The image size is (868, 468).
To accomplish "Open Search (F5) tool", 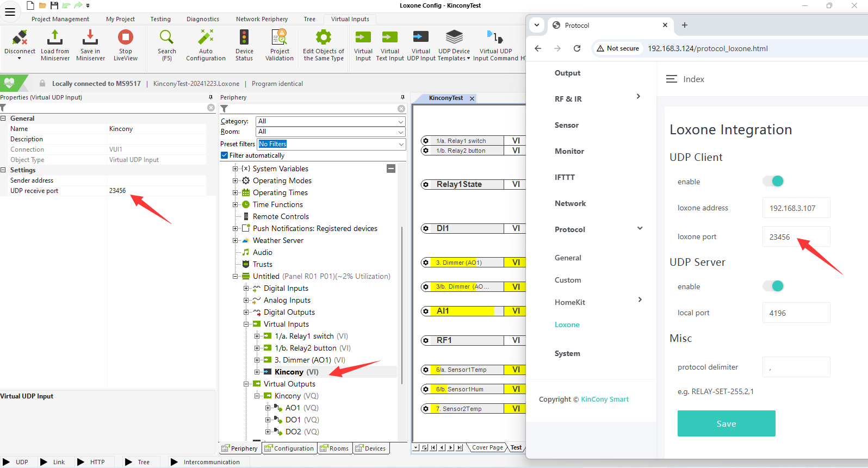I will click(166, 38).
